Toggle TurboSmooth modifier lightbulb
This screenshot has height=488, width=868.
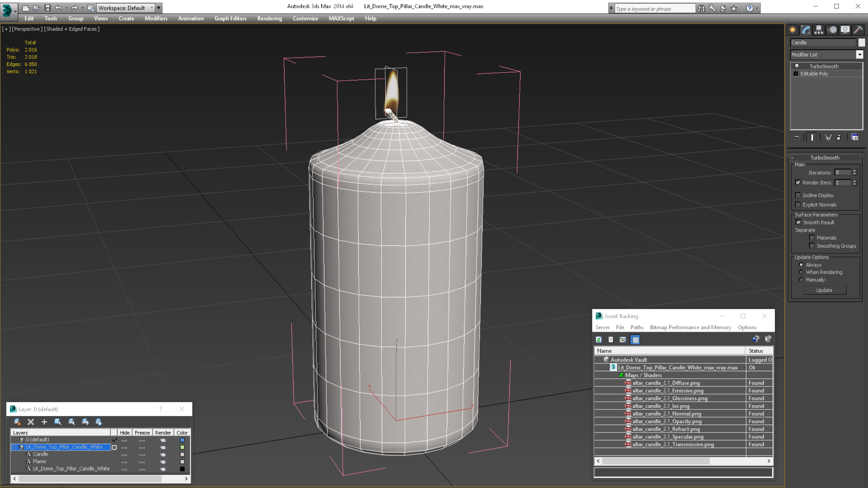click(x=797, y=66)
